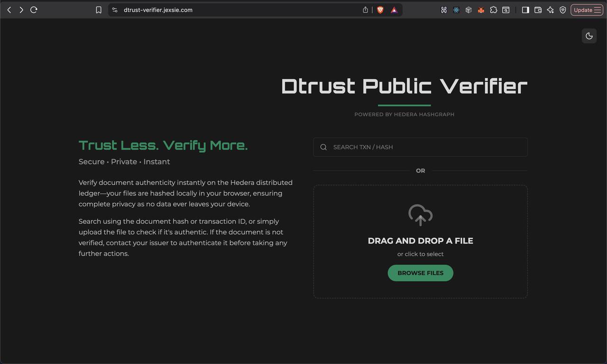Click 'Trust Less. Verify More.' heading
The height and width of the screenshot is (364, 607).
point(163,145)
